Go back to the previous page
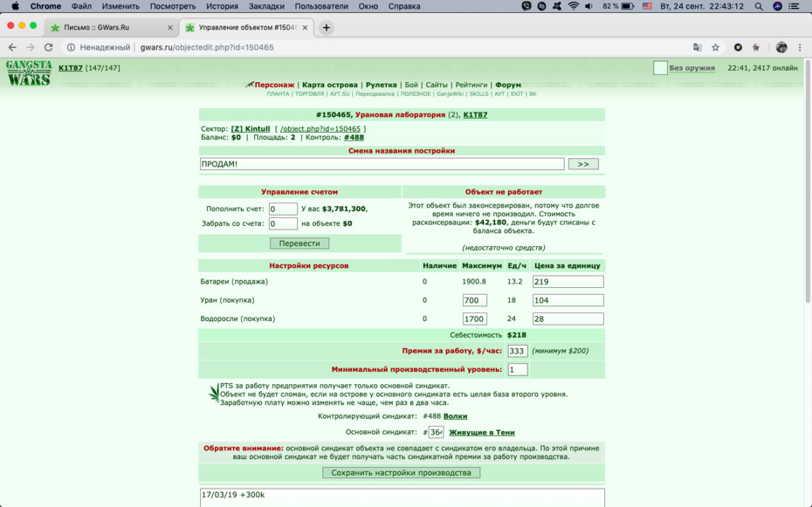Image resolution: width=812 pixels, height=507 pixels. 12,47
